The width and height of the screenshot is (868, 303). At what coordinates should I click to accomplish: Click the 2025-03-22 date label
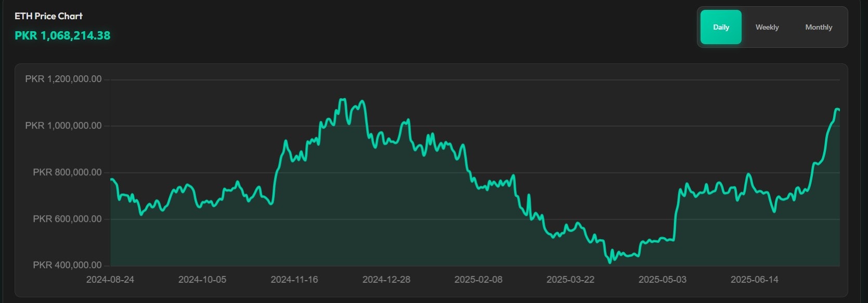point(571,280)
